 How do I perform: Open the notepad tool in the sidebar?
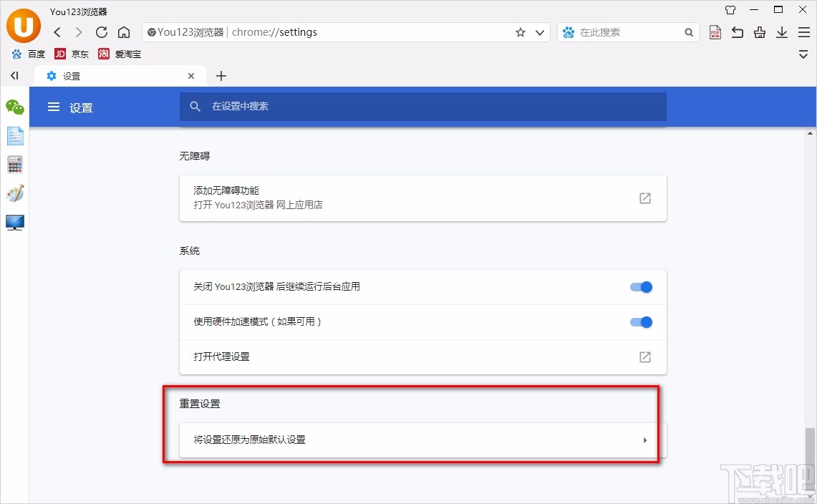coord(14,135)
